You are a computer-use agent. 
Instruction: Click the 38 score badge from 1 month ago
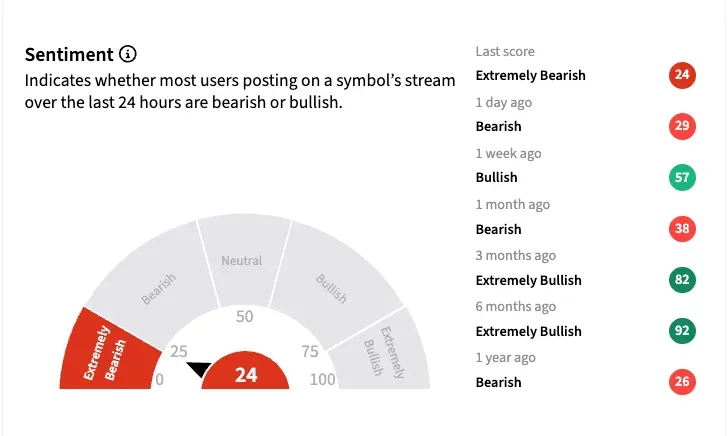(682, 228)
